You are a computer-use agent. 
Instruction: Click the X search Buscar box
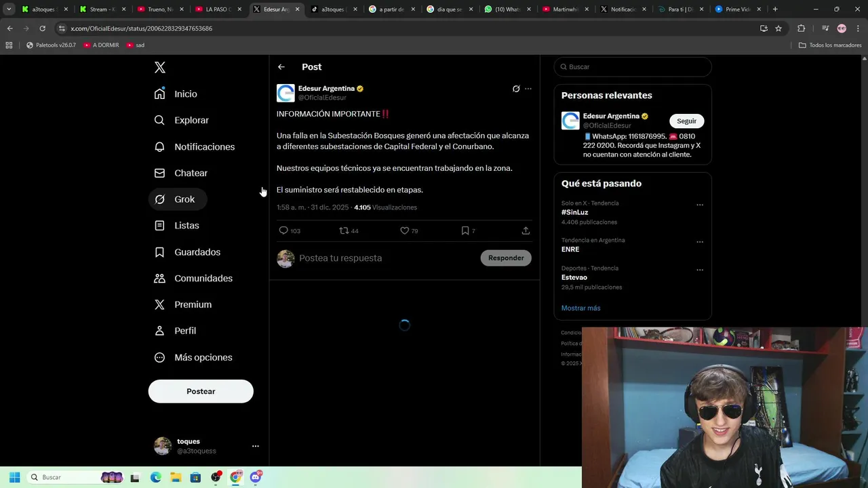633,67
